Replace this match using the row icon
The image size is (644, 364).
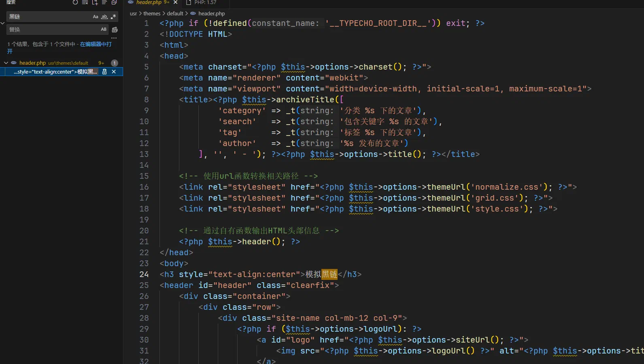point(104,72)
